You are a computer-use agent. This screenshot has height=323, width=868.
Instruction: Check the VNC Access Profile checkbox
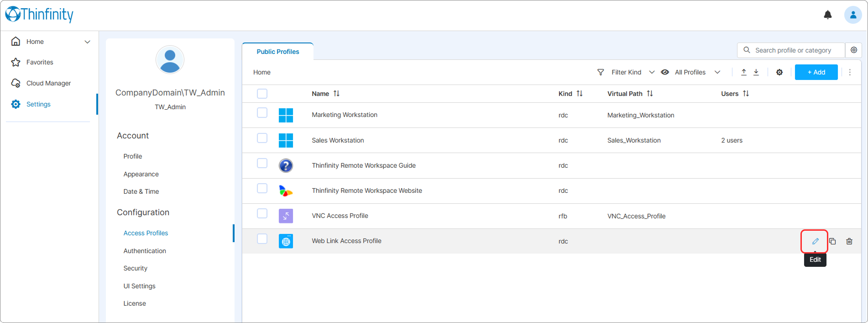262,213
